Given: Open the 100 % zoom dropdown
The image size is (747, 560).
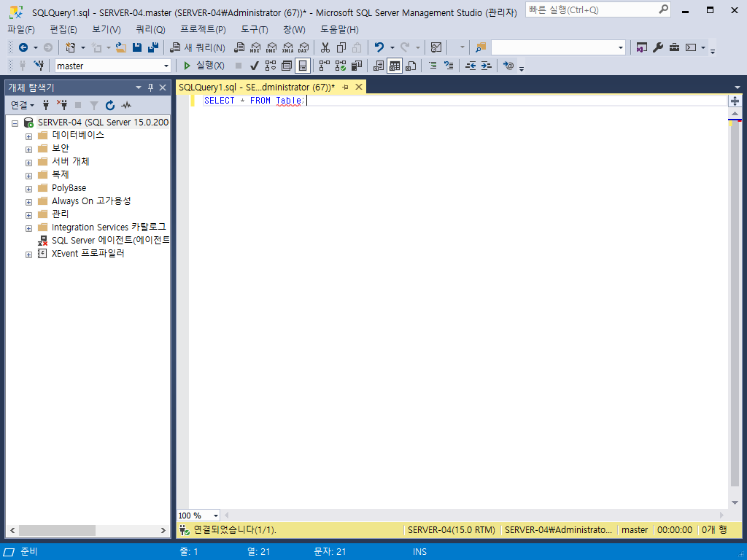Looking at the screenshot, I should 216,516.
